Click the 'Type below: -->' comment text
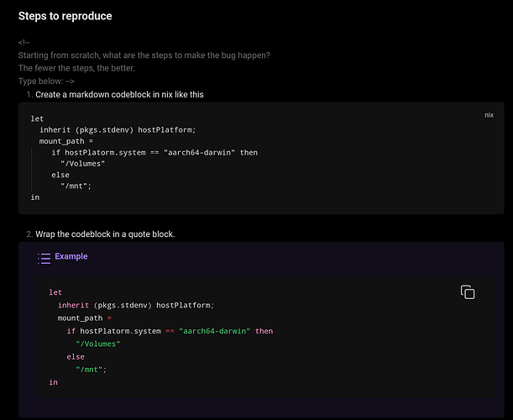Image resolution: width=513 pixels, height=420 pixels. 46,81
